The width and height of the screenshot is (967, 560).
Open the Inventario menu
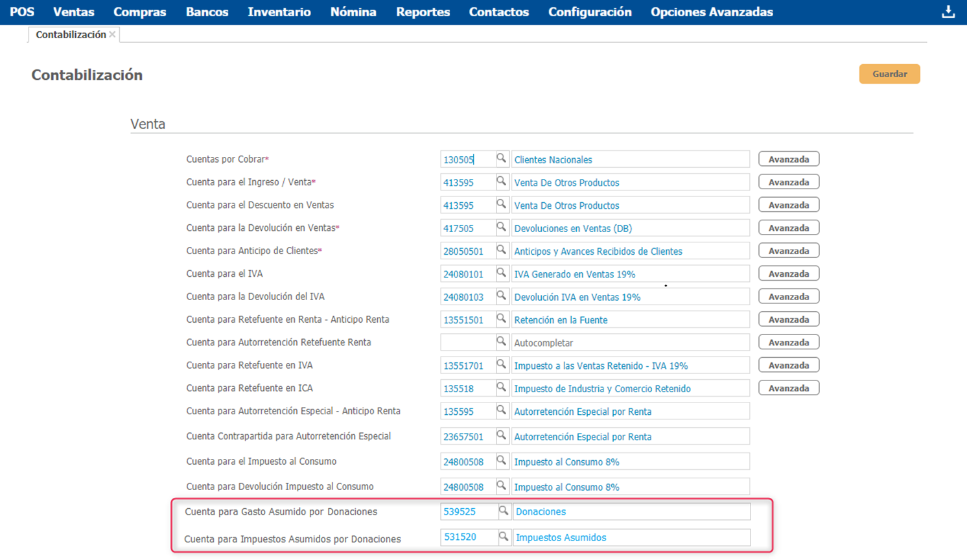[279, 12]
